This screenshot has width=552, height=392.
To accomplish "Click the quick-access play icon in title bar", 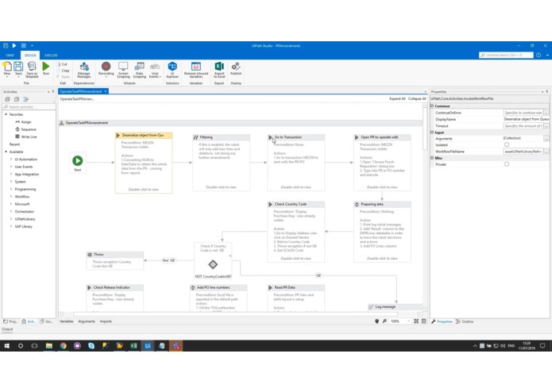I will pyautogui.click(x=14, y=45).
